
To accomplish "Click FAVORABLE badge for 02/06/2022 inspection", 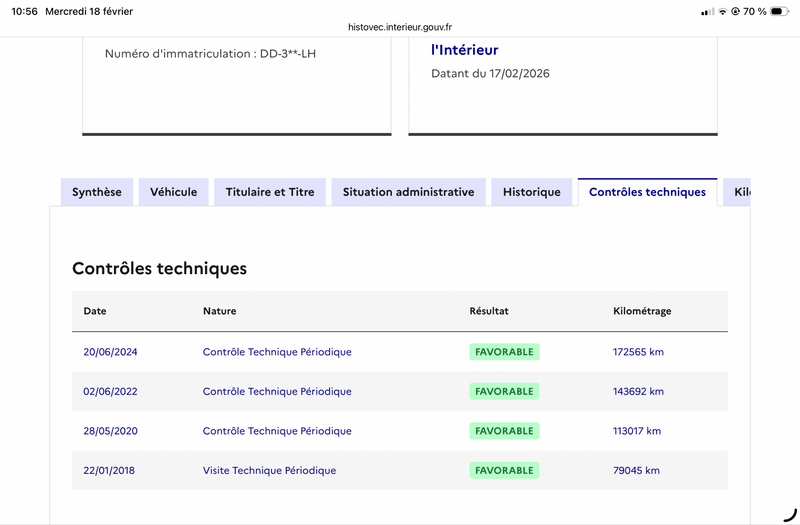I will tap(504, 391).
